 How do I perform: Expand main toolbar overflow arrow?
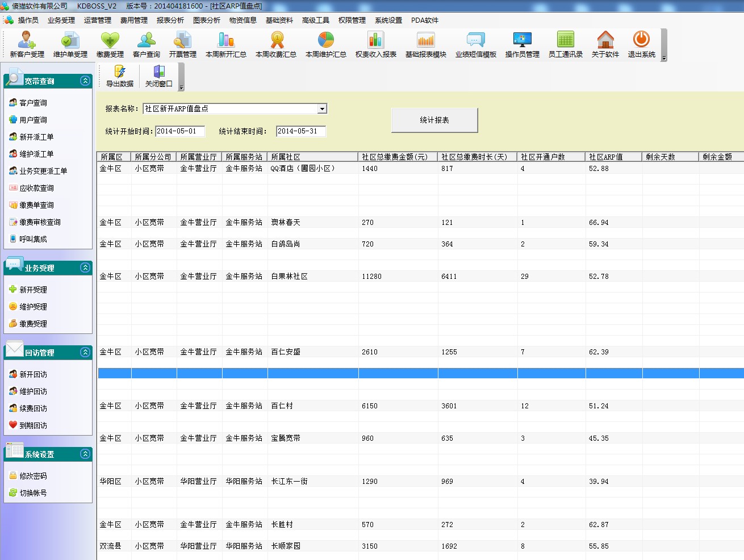coord(664,58)
